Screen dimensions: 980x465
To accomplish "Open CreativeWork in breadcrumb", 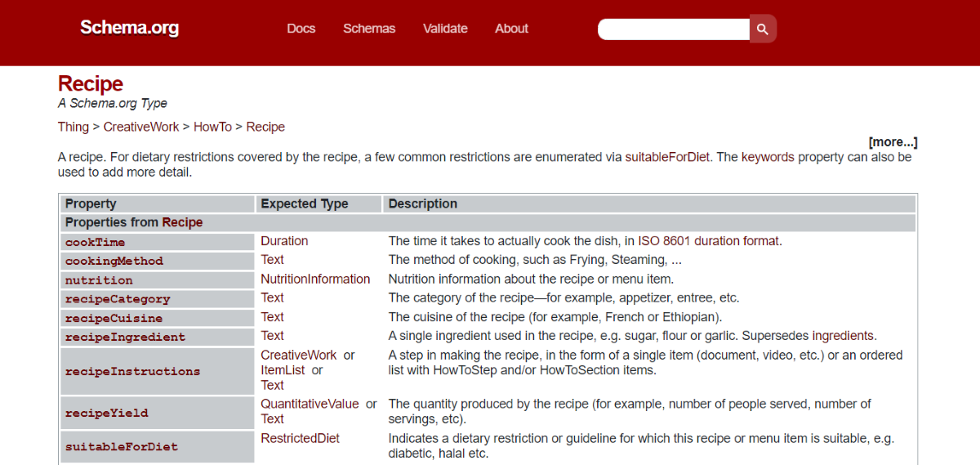I will [x=143, y=127].
